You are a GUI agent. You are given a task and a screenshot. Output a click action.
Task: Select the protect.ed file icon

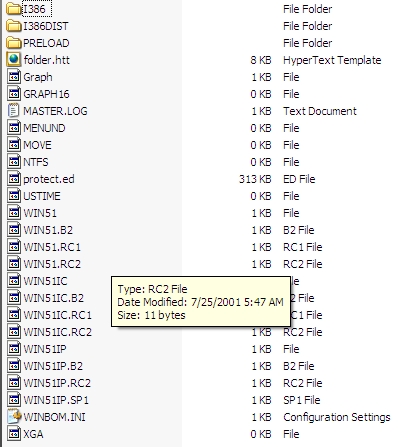click(x=14, y=179)
